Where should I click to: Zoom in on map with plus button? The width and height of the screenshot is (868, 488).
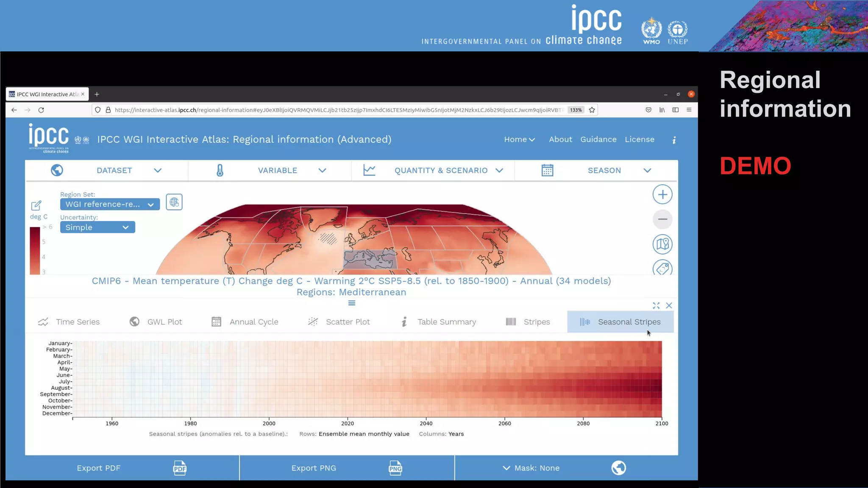click(x=662, y=195)
